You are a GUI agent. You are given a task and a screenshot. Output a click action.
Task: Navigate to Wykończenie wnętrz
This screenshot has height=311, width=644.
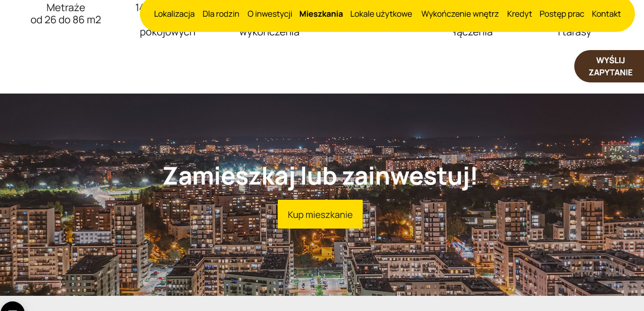(x=460, y=14)
